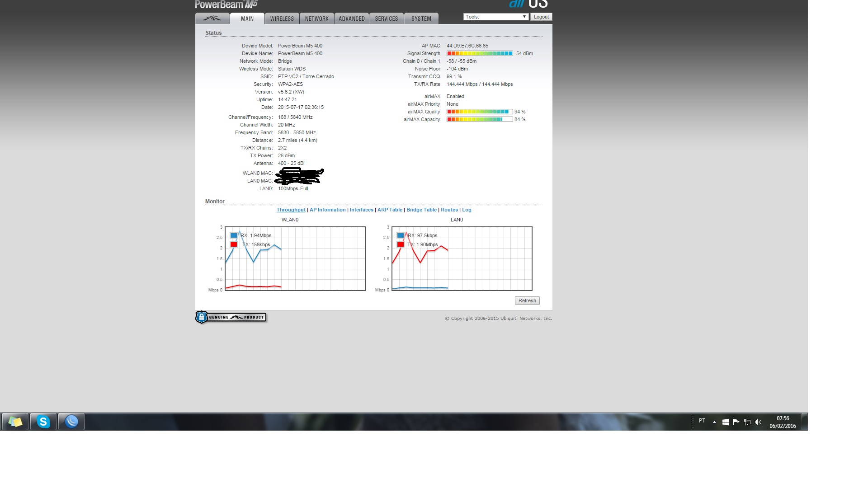Image resolution: width=868 pixels, height=488 pixels.
Task: Click the PT language indicator
Action: click(702, 421)
